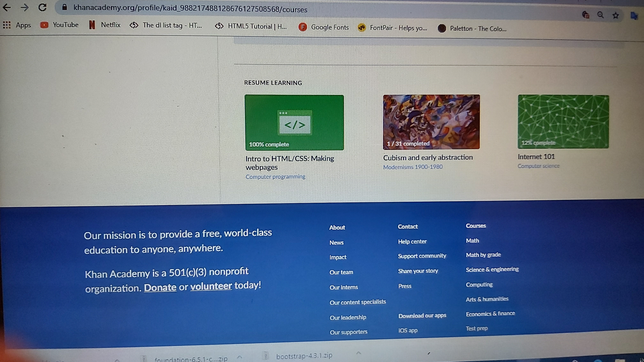Open 'The dl list tag' bookmark
Viewport: 644px width, 362px height.
[x=166, y=25]
